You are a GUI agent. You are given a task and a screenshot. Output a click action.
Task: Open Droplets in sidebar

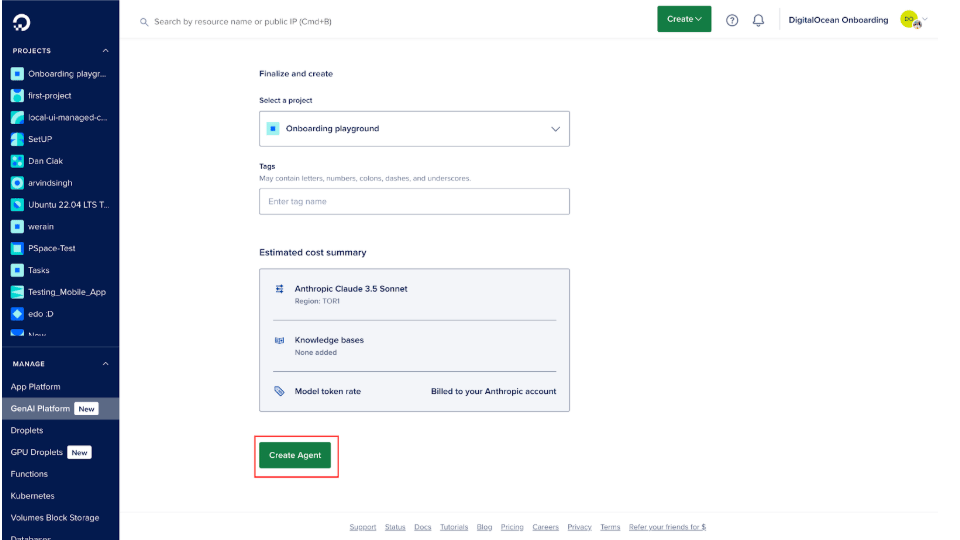[27, 430]
